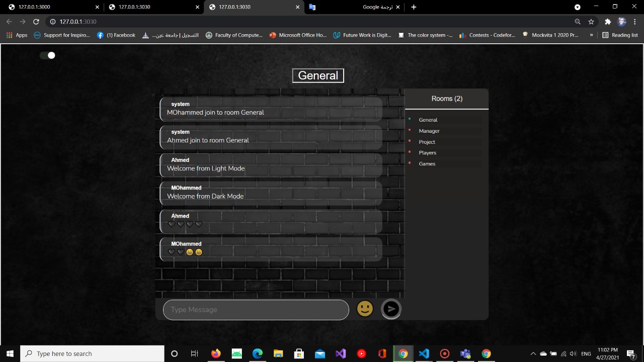
Task: Open the Apps bookmark shortcut
Action: (x=17, y=35)
